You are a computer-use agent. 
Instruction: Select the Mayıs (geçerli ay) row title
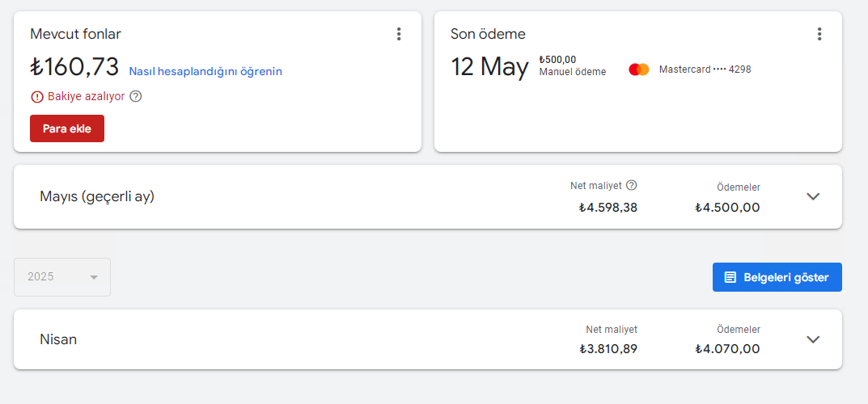(97, 197)
